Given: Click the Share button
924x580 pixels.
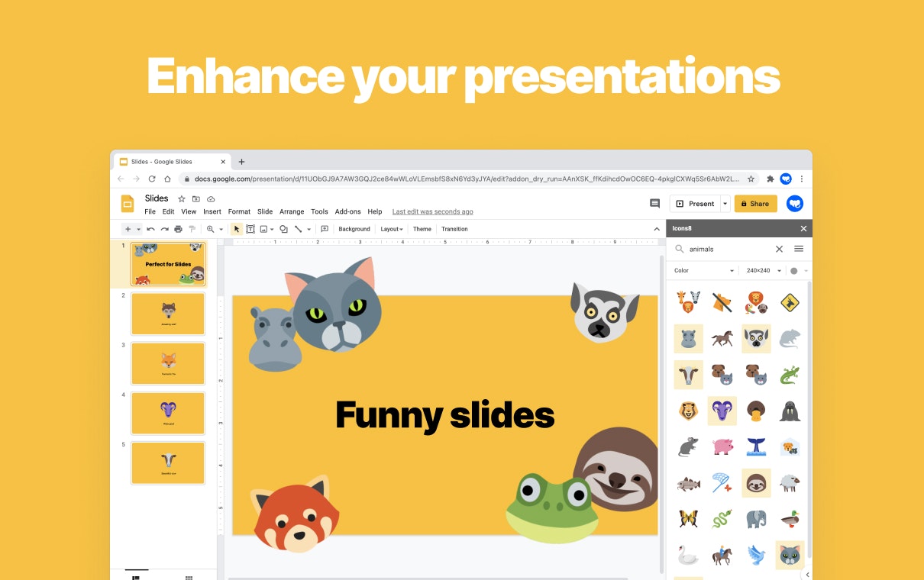Looking at the screenshot, I should pos(755,204).
